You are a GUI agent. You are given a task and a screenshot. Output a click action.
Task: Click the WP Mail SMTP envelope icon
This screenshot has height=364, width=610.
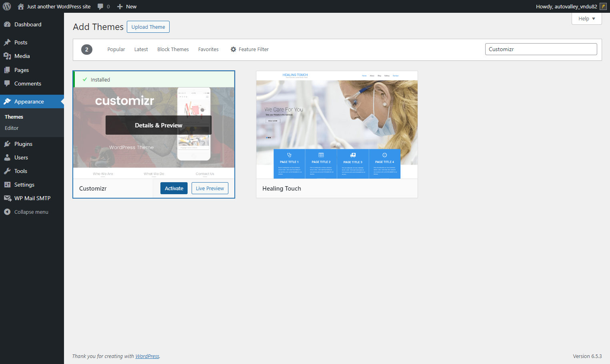point(7,198)
